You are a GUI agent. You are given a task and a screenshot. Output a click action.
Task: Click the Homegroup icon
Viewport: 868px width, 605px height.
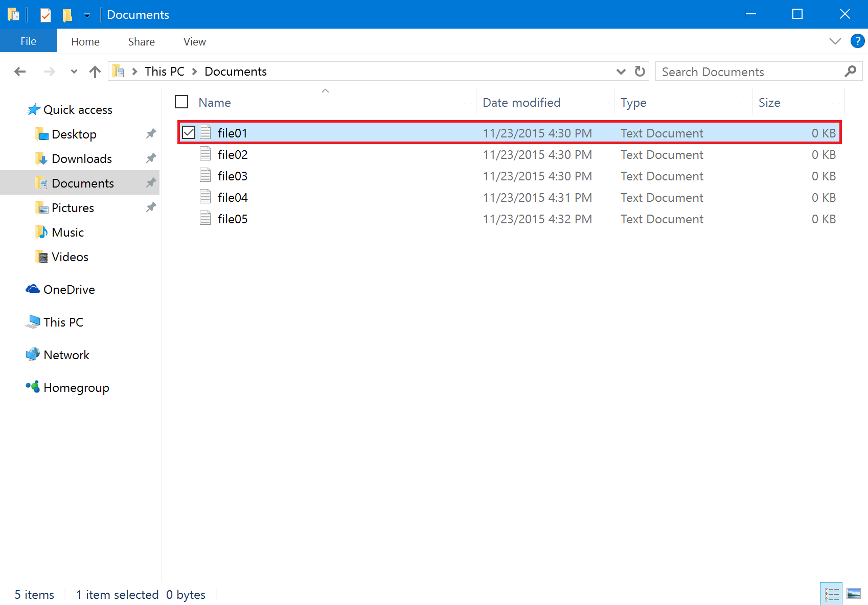coord(33,387)
